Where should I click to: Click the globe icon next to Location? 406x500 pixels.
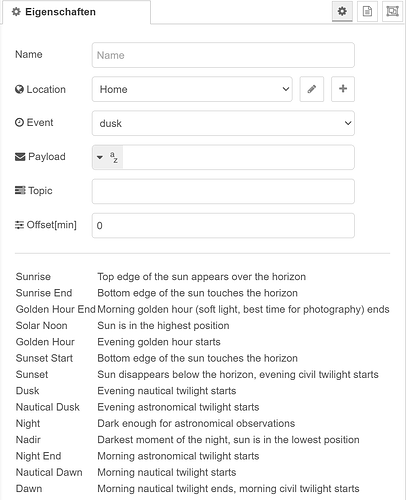(x=19, y=89)
